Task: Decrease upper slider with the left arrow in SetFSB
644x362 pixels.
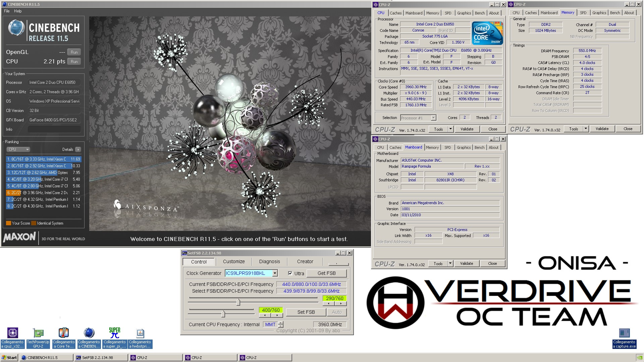Action: pos(329,304)
